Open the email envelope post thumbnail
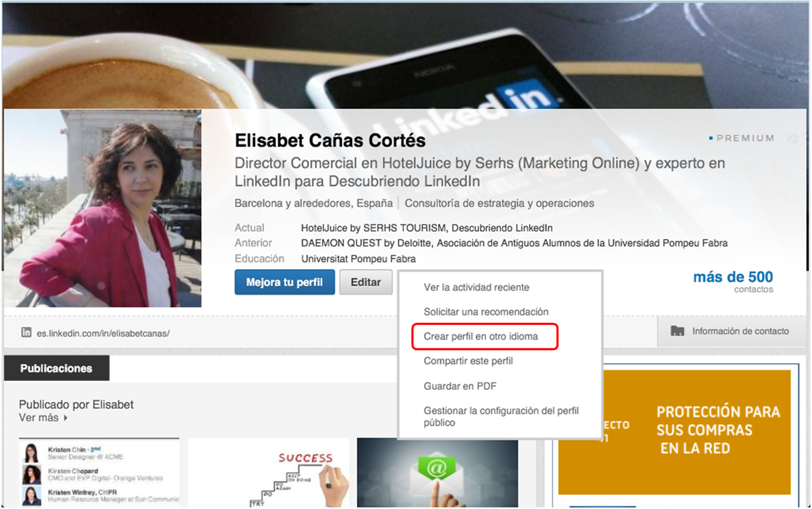 pos(437,473)
